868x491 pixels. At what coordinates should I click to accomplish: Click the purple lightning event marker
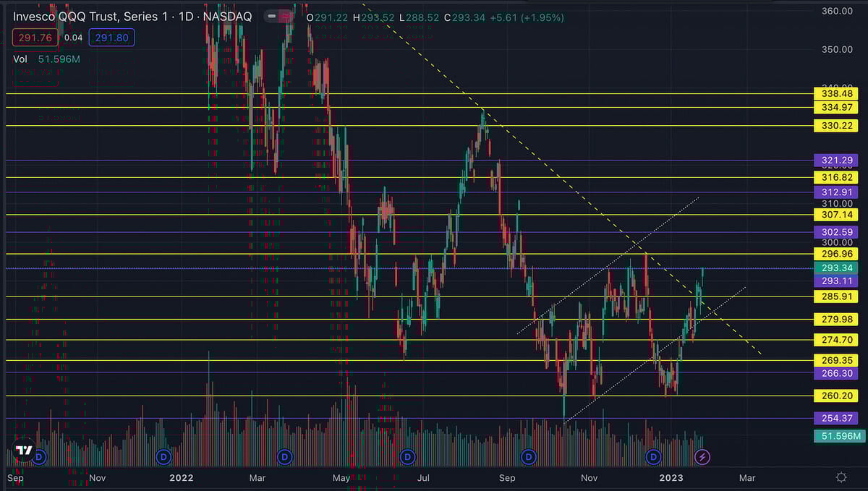click(x=702, y=457)
